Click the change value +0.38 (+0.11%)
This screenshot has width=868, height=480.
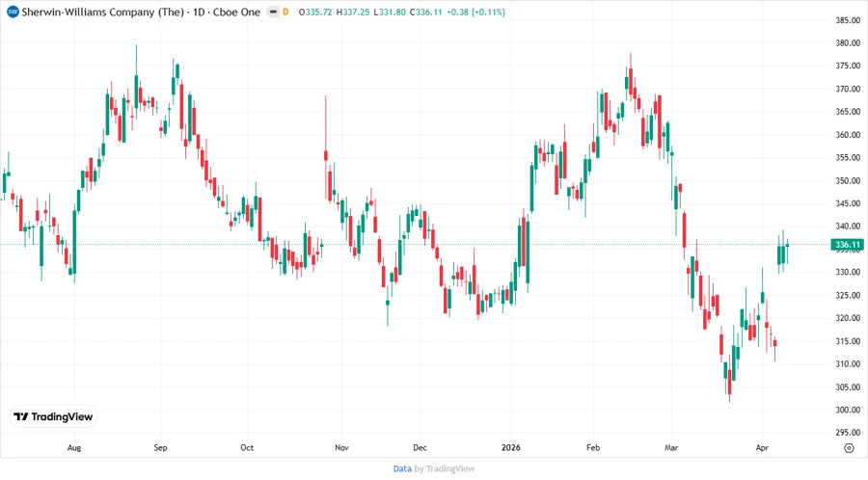(476, 13)
